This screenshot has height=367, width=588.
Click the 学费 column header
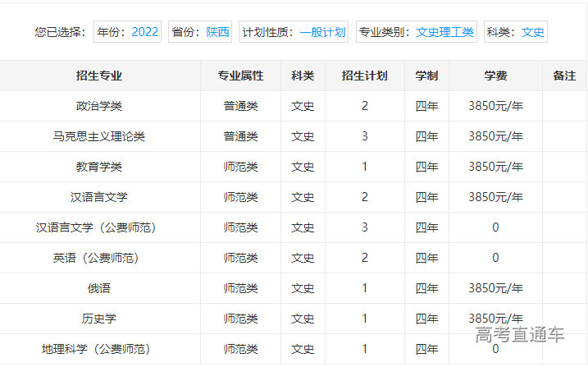495,76
